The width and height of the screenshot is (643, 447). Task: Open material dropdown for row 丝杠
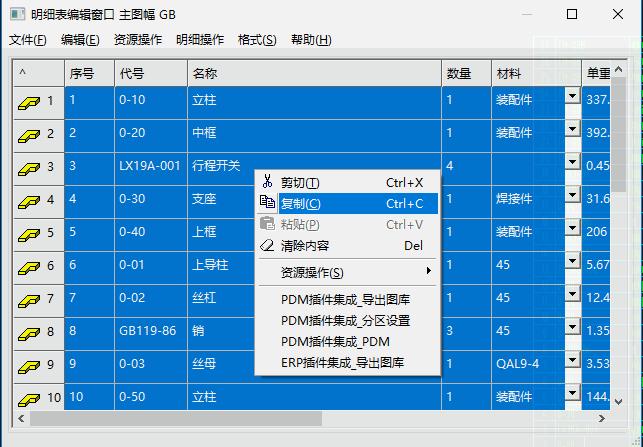pyautogui.click(x=572, y=294)
